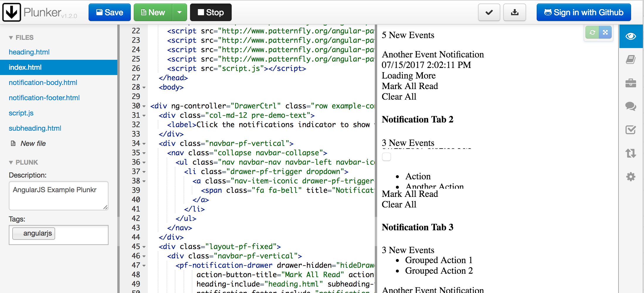Fold code at line 45 layout-pf-fixed div
The image size is (644, 293).
144,247
